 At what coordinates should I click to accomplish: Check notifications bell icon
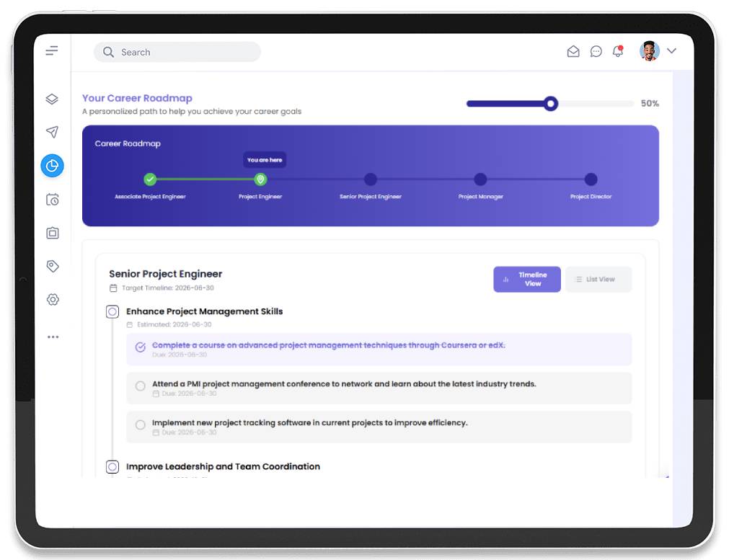tap(618, 52)
